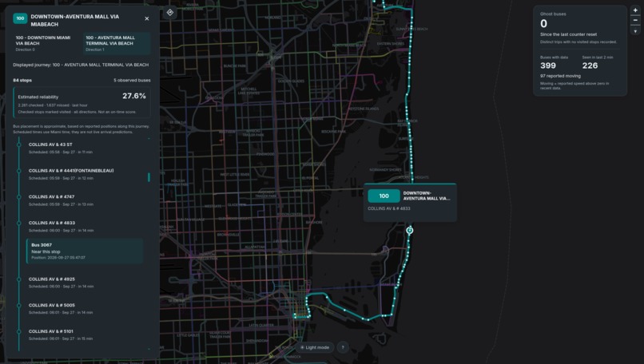The image size is (644, 364).
Task: Click Collins Av & # 4833 in popup
Action: [x=388, y=208]
